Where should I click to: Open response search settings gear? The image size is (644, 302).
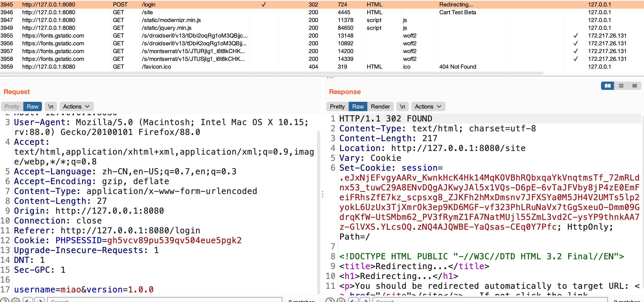pos(341,300)
